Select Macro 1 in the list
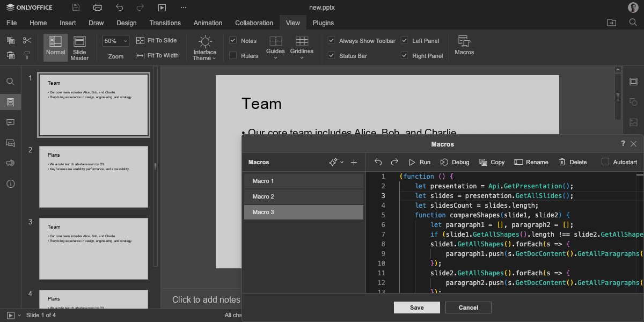The image size is (644, 322). point(304,181)
